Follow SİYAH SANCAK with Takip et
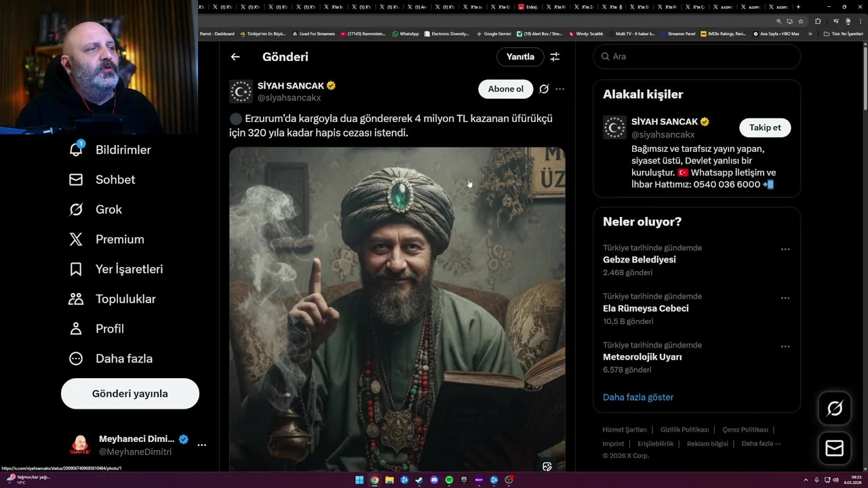The height and width of the screenshot is (488, 868). point(765,127)
